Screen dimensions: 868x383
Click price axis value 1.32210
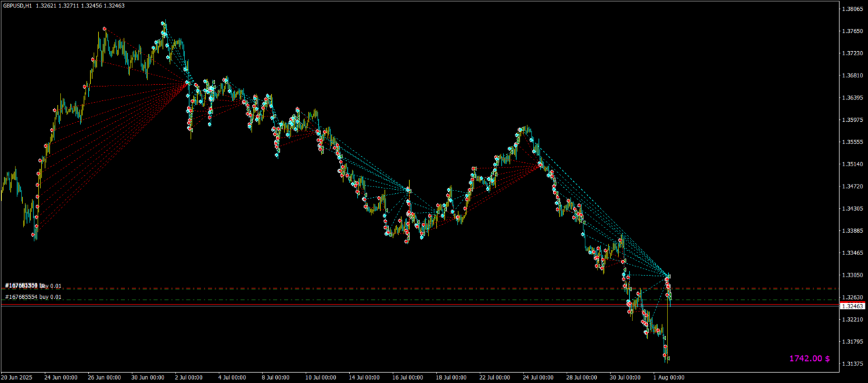[x=853, y=319]
